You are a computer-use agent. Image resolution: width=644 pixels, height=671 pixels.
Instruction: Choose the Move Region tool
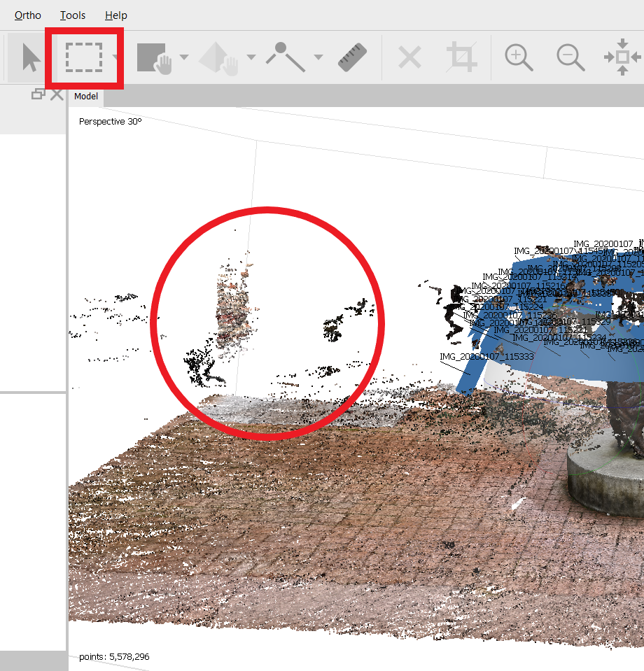pos(154,57)
